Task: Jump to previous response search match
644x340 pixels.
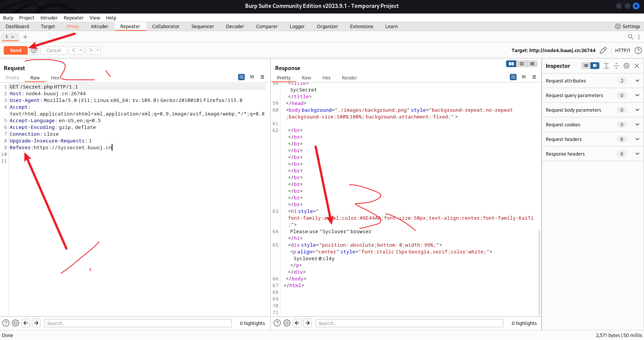Action: pyautogui.click(x=297, y=323)
